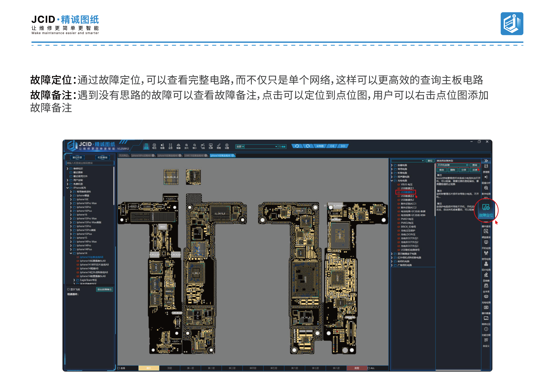Switch to the iphxne16Pro主板AB tab
Image resolution: width=555 pixels, height=392 pixels.
click(141, 155)
